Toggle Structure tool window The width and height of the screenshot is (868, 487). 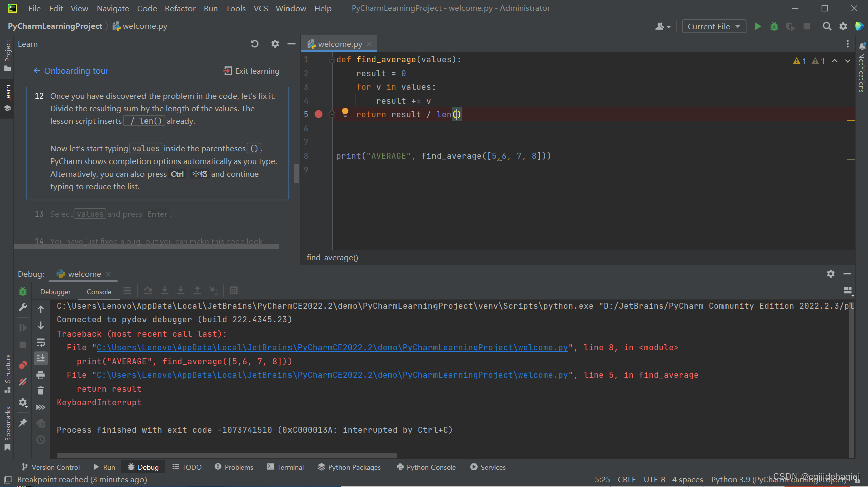(7, 374)
